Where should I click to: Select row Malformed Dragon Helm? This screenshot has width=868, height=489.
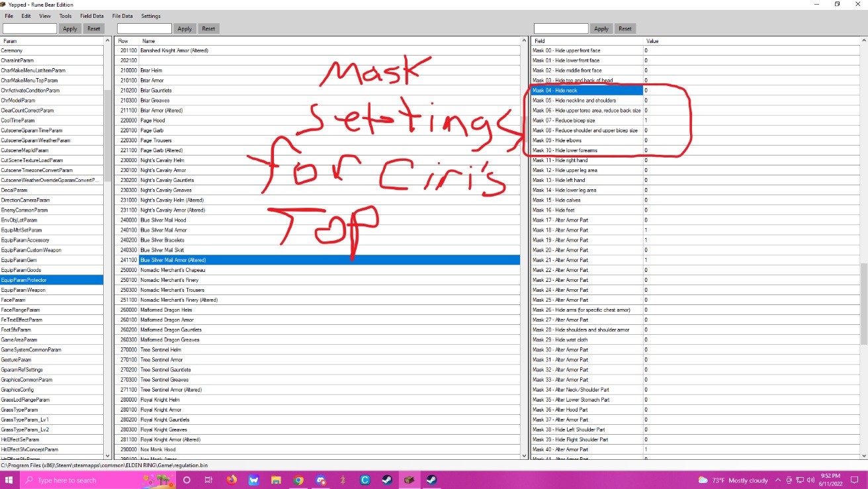(318, 310)
